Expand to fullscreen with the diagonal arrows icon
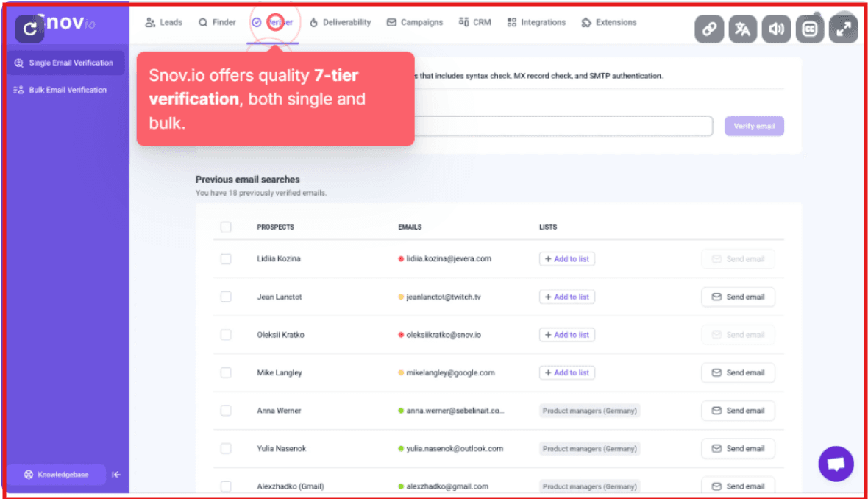The height and width of the screenshot is (499, 868). pyautogui.click(x=843, y=29)
